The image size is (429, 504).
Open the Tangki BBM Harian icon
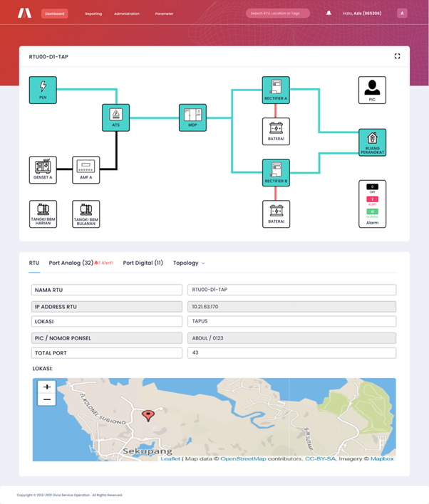tap(43, 213)
